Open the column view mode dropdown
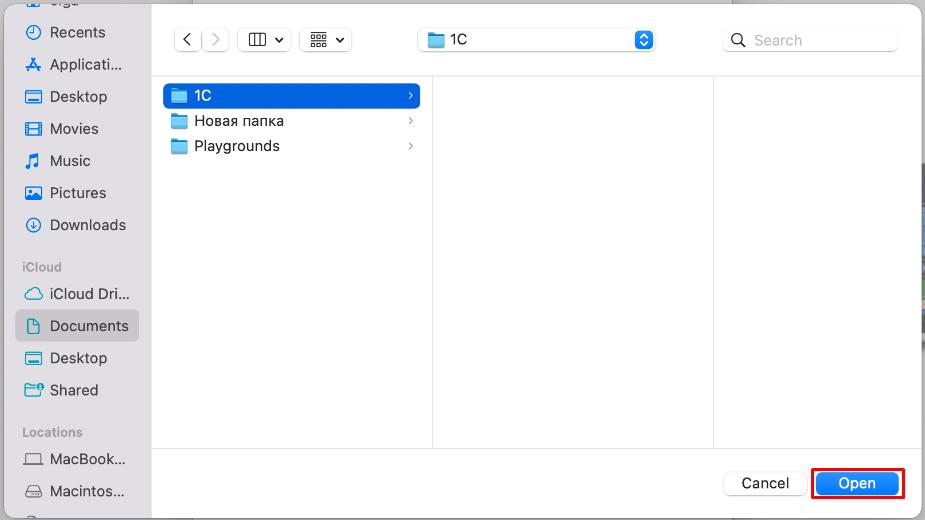The image size is (925, 520). [266, 40]
